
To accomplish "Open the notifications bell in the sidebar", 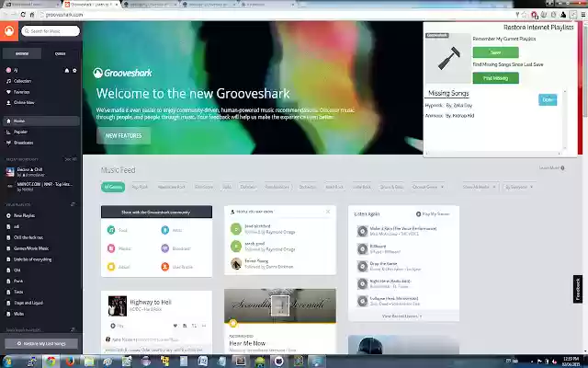I will [67, 70].
